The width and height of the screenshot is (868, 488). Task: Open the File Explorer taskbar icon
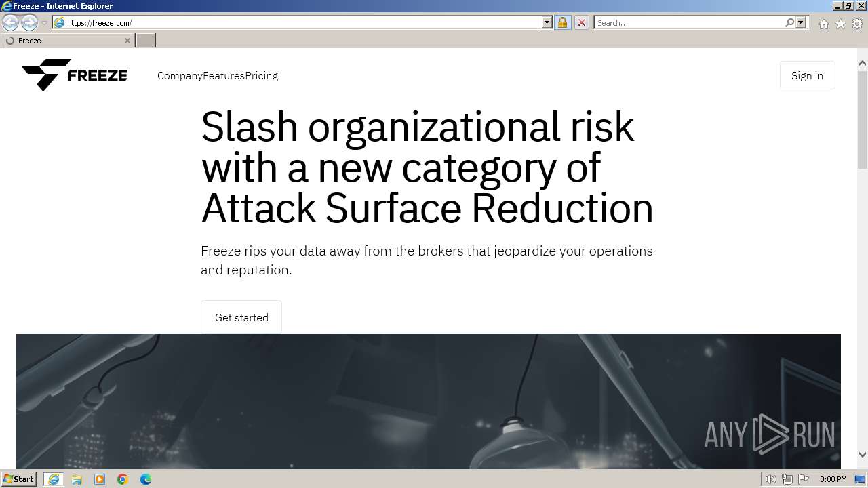[x=77, y=479]
